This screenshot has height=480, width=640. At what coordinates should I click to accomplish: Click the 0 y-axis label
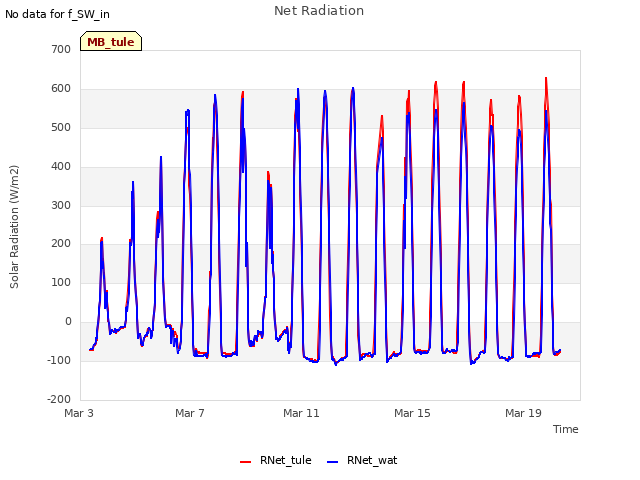coord(68,322)
